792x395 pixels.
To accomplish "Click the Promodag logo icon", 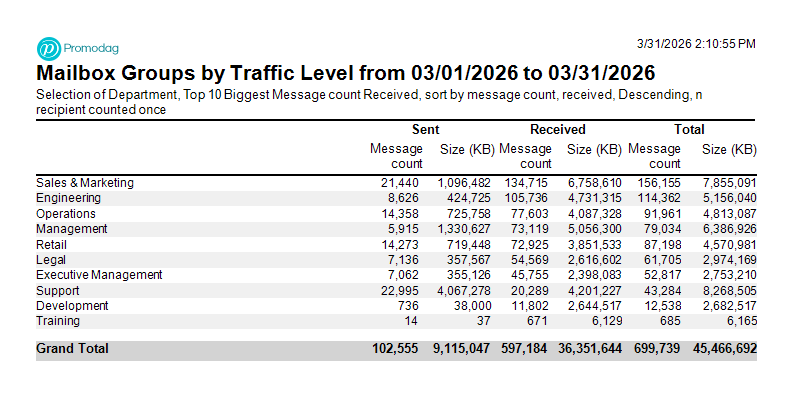I will [x=49, y=49].
